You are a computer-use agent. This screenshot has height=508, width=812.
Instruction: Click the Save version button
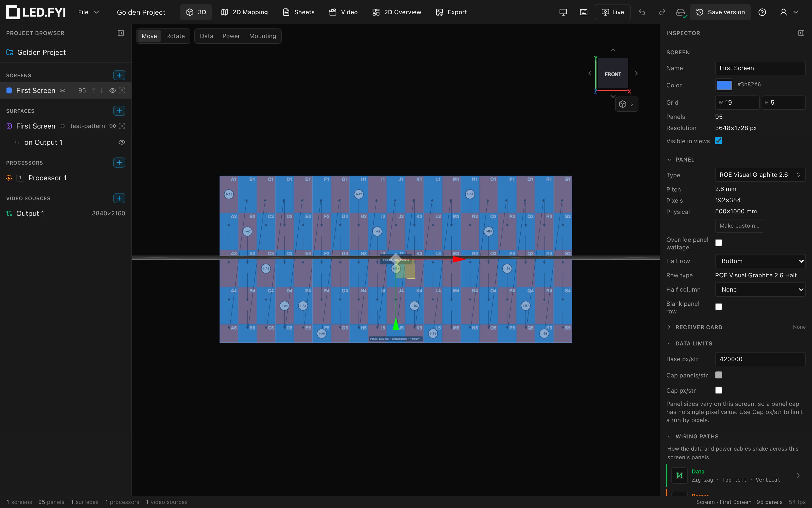[x=720, y=12]
